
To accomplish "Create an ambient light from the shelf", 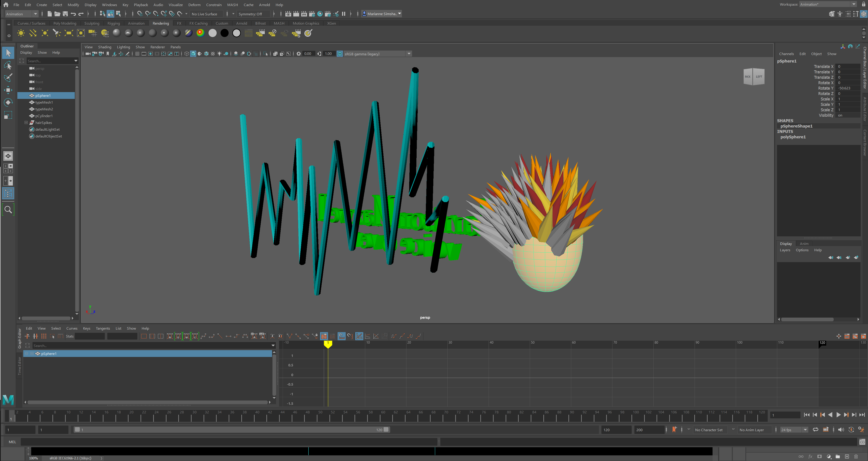I will (21, 33).
